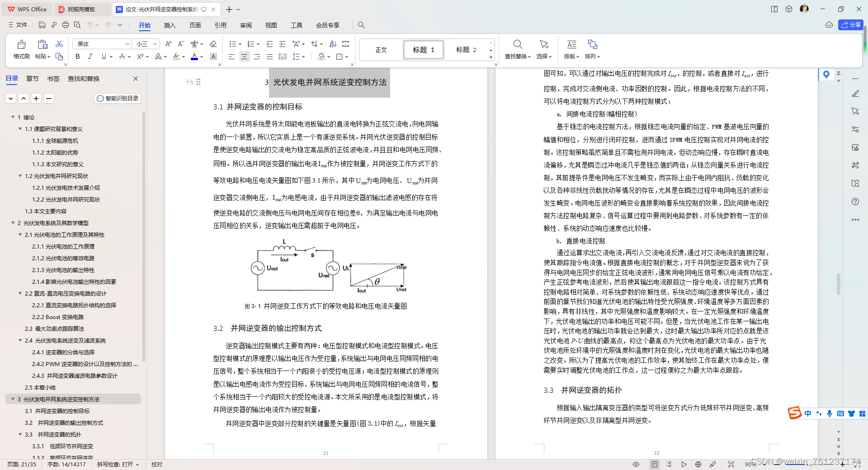
Task: Open the 插入 ribbon tab
Action: click(170, 25)
